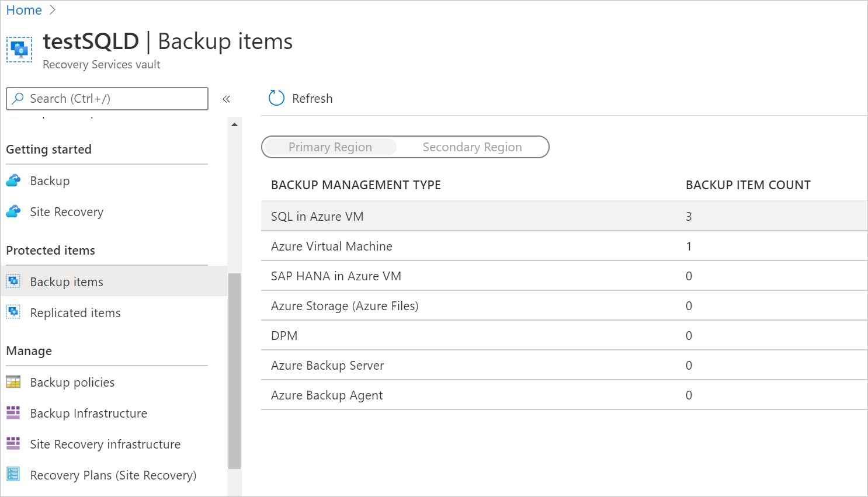Open the Backup items section
Image resolution: width=868 pixels, height=497 pixels.
(66, 281)
